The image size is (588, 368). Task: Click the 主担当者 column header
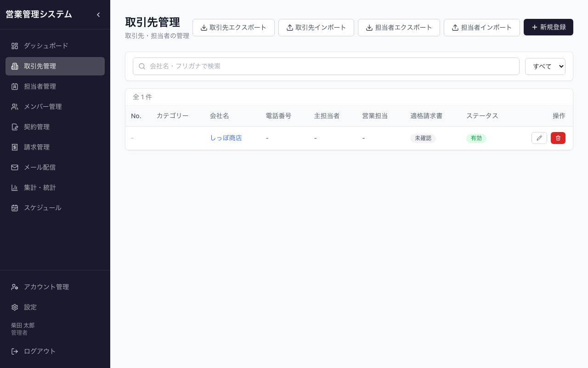point(327,116)
